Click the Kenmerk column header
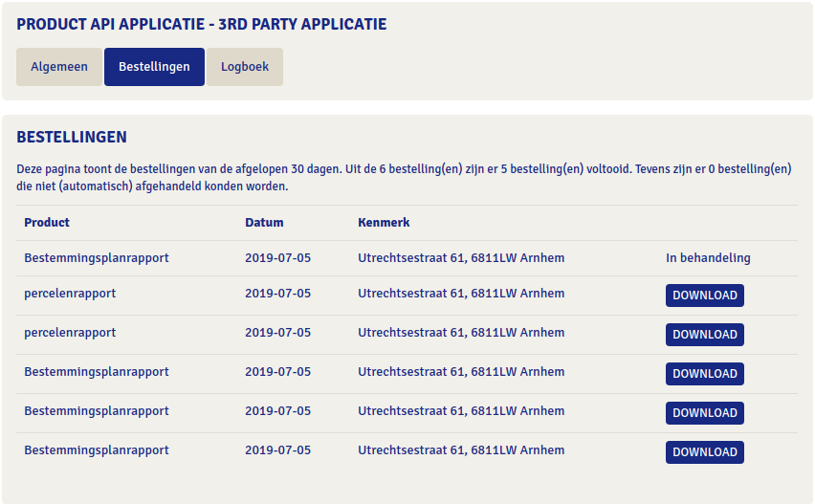This screenshot has height=504, width=815. pyautogui.click(x=384, y=223)
